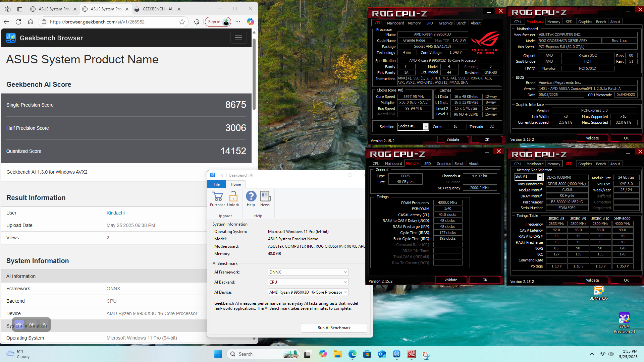The height and width of the screenshot is (362, 644).
Task: Show hidden system tray icons
Action: (592, 354)
